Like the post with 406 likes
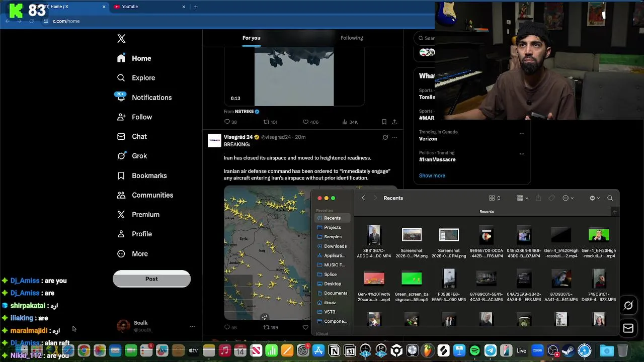 pyautogui.click(x=310, y=122)
